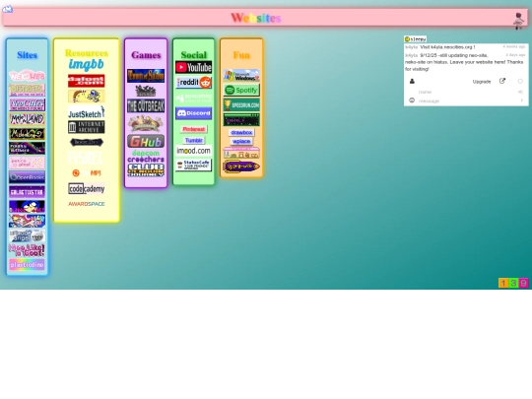This screenshot has width=532, height=399.
Task: Open the StatusCafe badge
Action: (193, 165)
